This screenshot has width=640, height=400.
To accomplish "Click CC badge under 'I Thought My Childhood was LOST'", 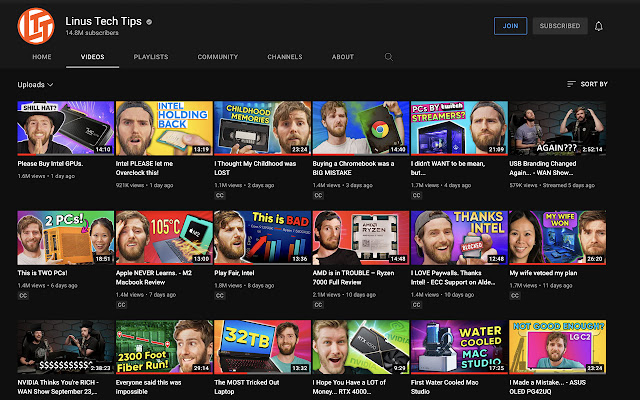I will [x=220, y=196].
